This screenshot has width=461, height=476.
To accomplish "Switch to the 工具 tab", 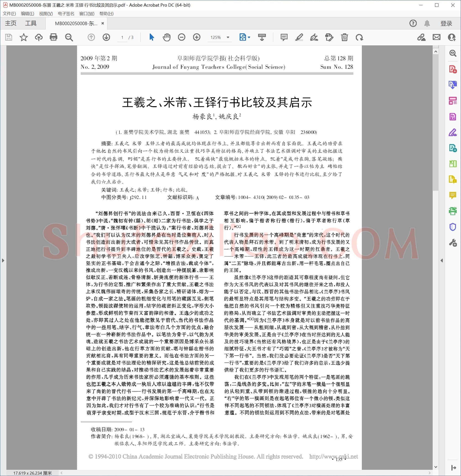I will 31,23.
